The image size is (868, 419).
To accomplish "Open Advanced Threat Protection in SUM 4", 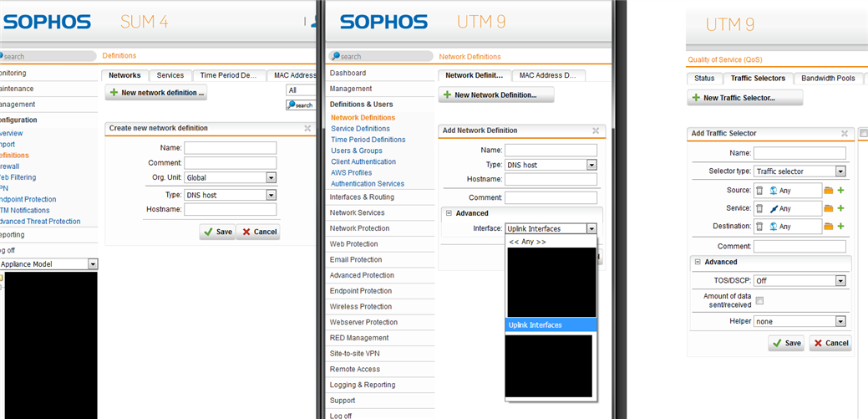I will pyautogui.click(x=40, y=221).
